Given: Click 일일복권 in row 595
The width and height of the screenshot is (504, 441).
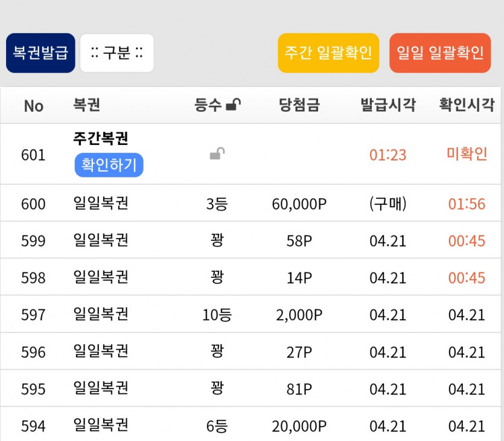Looking at the screenshot, I should [101, 388].
